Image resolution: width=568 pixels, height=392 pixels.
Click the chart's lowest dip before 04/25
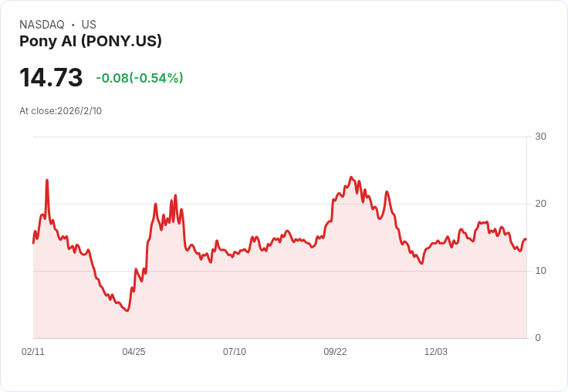[127, 310]
